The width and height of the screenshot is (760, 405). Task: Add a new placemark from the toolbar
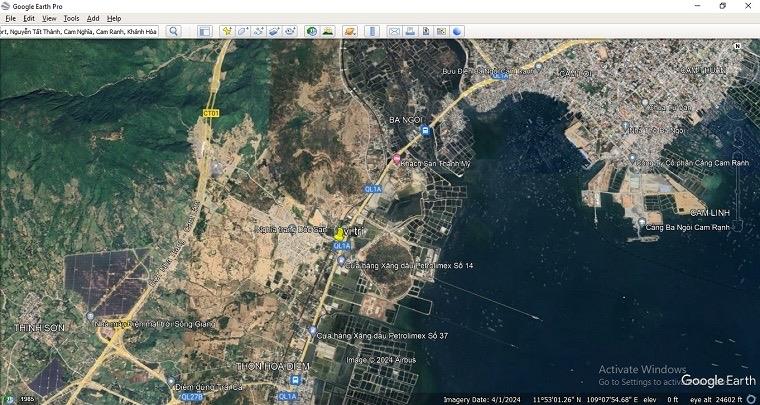point(227,31)
